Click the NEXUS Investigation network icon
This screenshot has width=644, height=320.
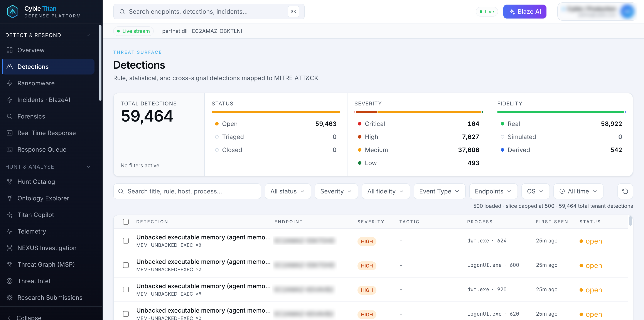[x=10, y=248]
